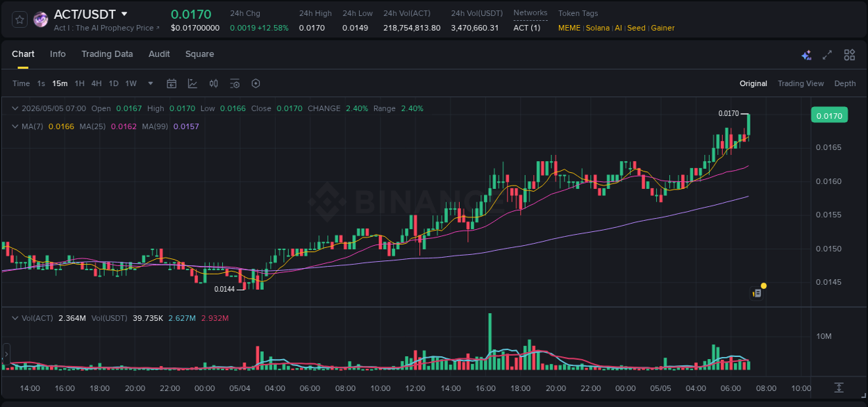Click the 24h Vol(USDT) value 3,470,660.31
The image size is (868, 407).
[475, 28]
